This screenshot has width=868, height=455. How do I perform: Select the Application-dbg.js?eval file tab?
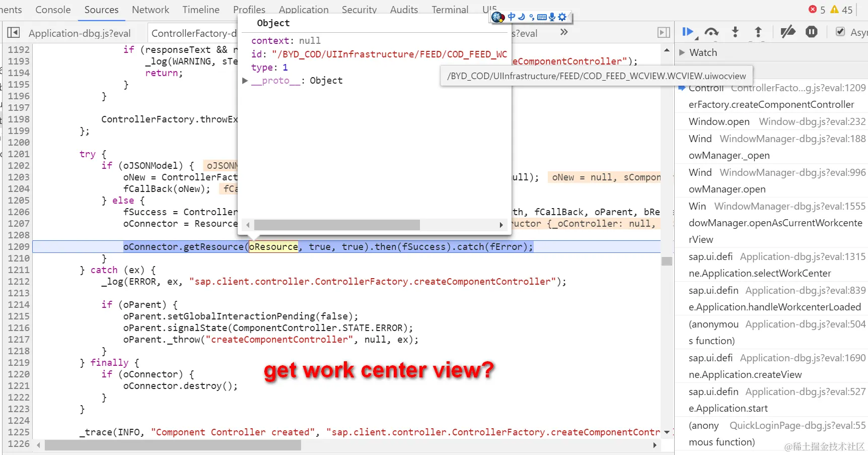[x=80, y=33]
